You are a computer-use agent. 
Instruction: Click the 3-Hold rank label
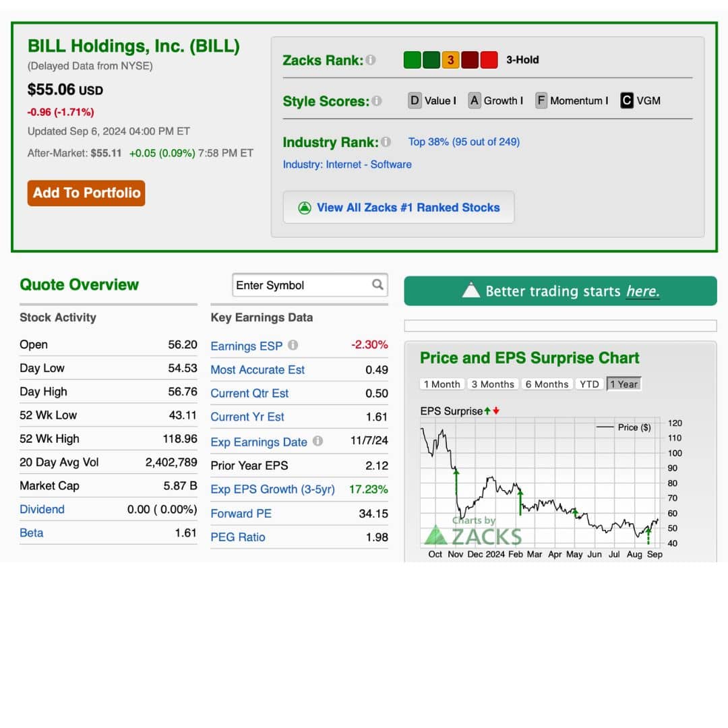pyautogui.click(x=522, y=60)
